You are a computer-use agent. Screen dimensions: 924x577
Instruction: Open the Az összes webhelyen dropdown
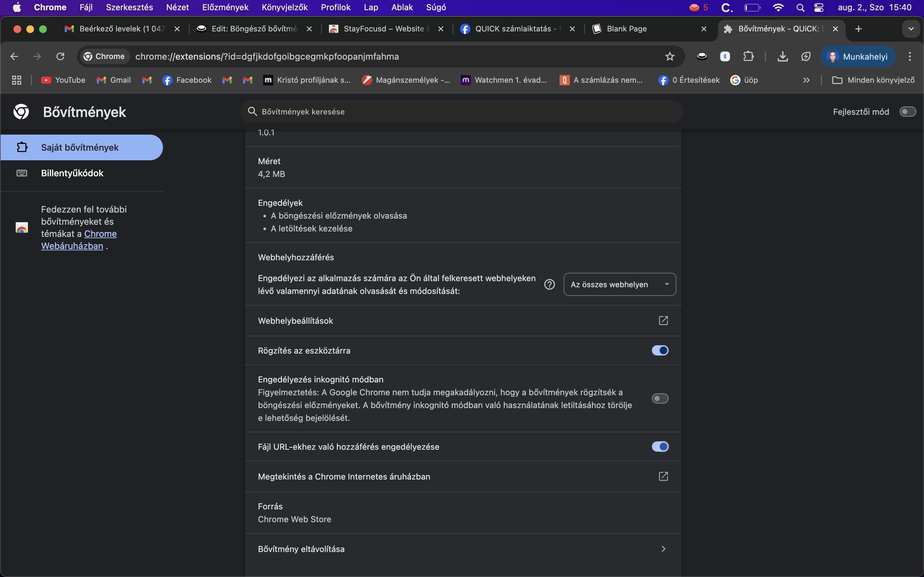[x=619, y=284]
